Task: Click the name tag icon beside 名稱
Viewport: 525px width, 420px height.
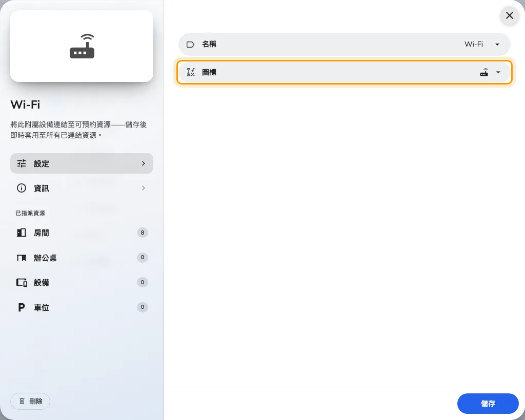Action: 191,45
